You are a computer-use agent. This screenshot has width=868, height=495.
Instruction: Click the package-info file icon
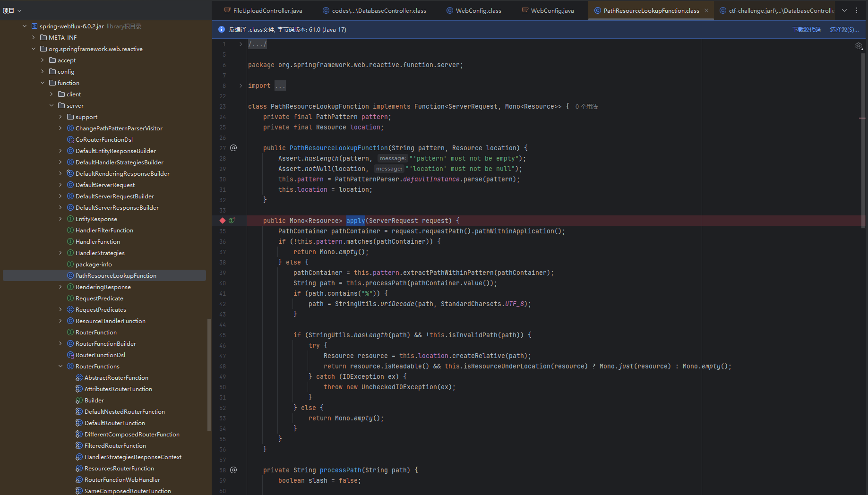tap(70, 264)
